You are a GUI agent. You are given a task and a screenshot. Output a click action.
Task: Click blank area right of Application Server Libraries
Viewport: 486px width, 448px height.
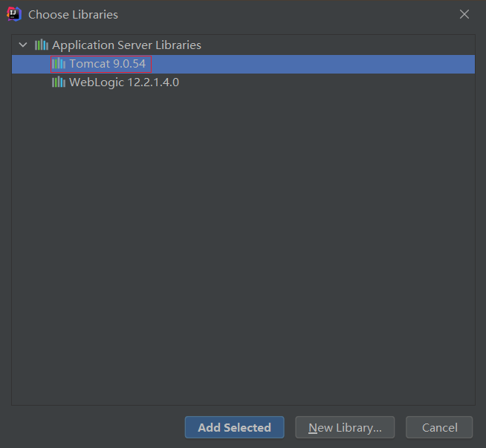click(334, 45)
